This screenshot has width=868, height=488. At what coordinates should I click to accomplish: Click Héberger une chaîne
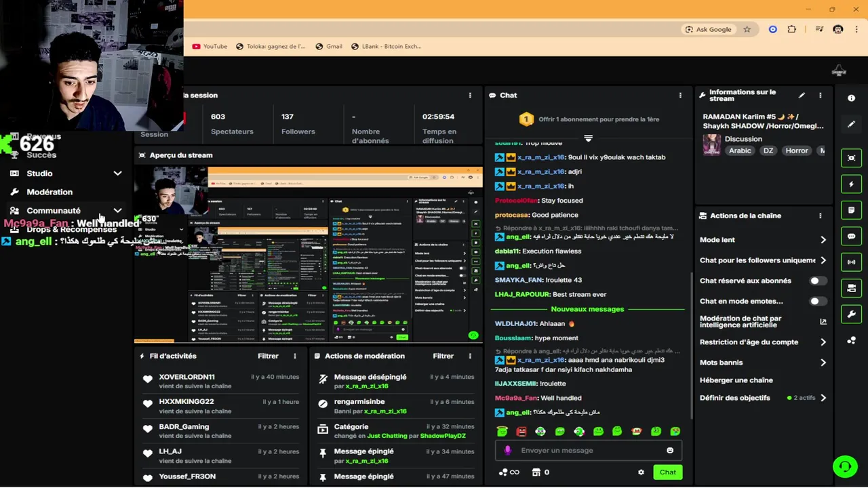pos(736,380)
